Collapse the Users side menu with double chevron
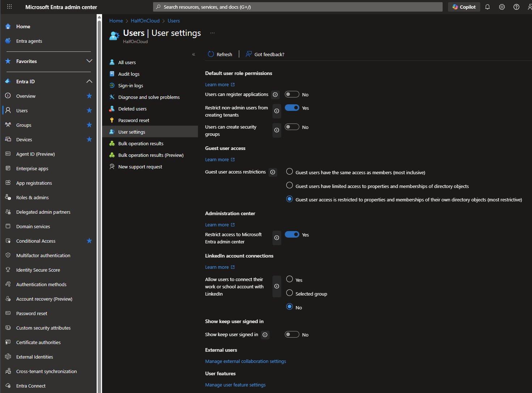 194,54
